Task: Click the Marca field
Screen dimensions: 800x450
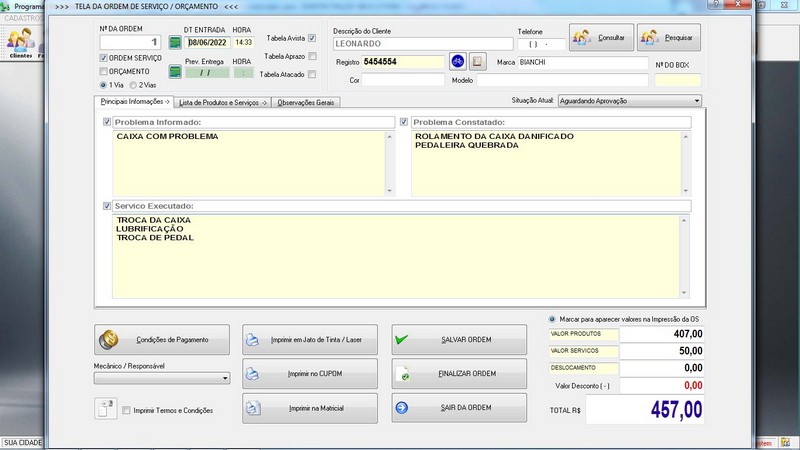Action: coord(583,62)
